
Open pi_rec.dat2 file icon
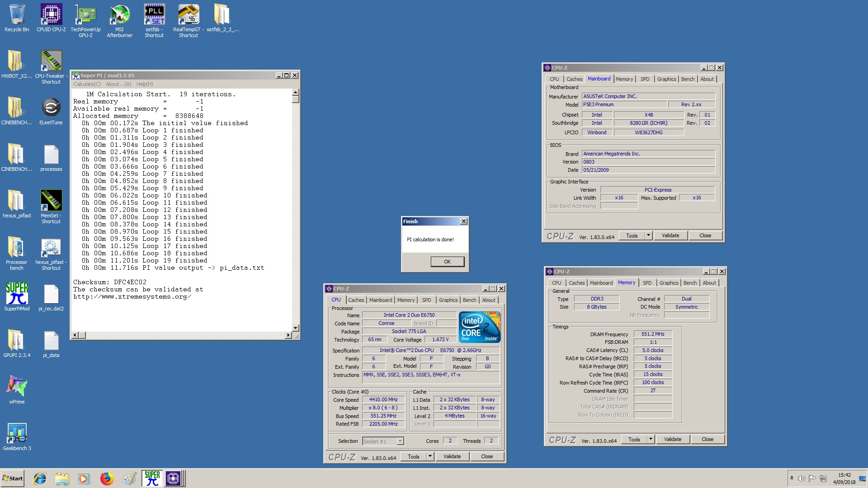pyautogui.click(x=51, y=297)
